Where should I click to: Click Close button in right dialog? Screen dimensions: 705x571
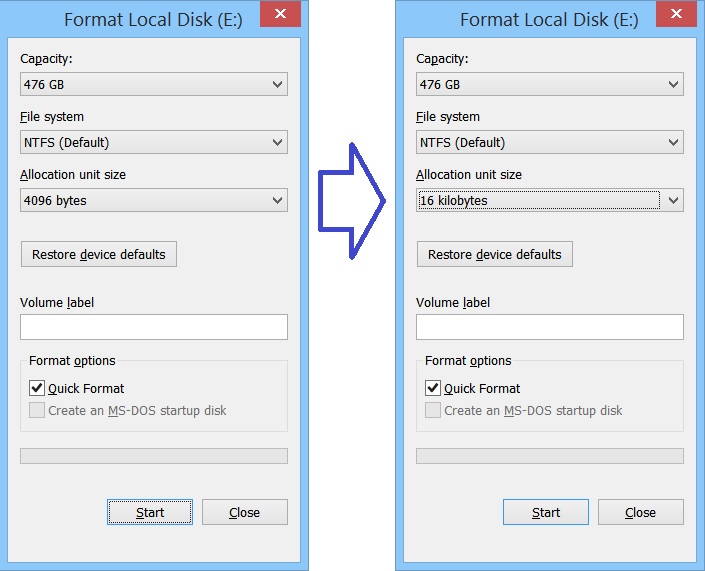(641, 512)
